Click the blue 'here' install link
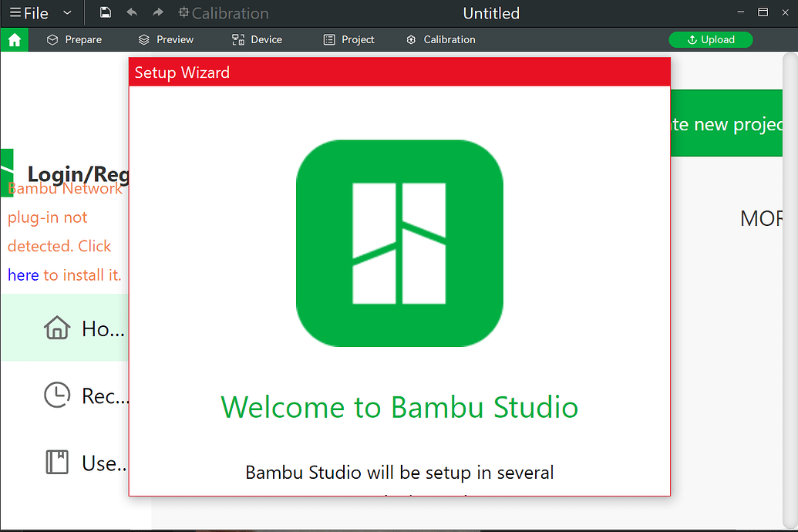Image resolution: width=798 pixels, height=532 pixels. 23,275
